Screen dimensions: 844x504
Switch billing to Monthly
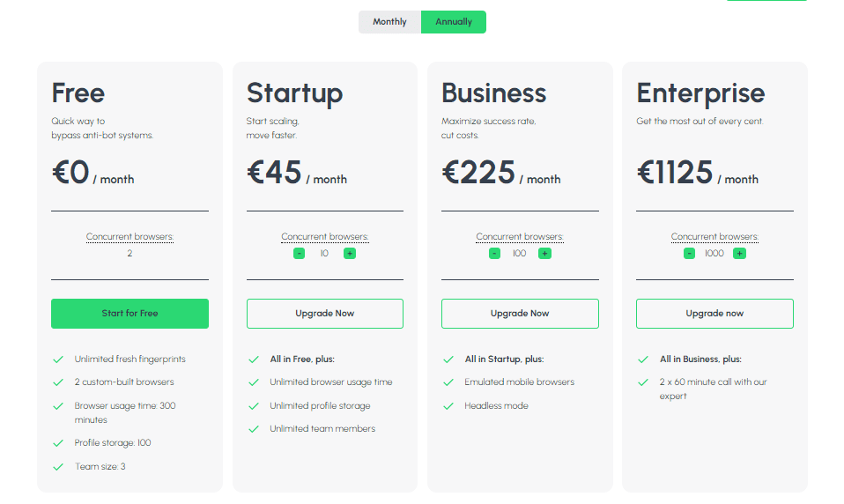click(389, 22)
